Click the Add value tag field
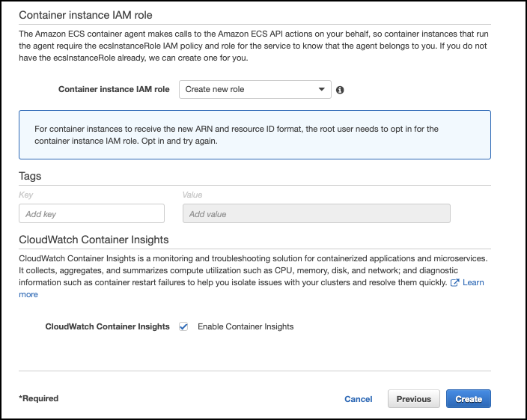 pos(316,213)
